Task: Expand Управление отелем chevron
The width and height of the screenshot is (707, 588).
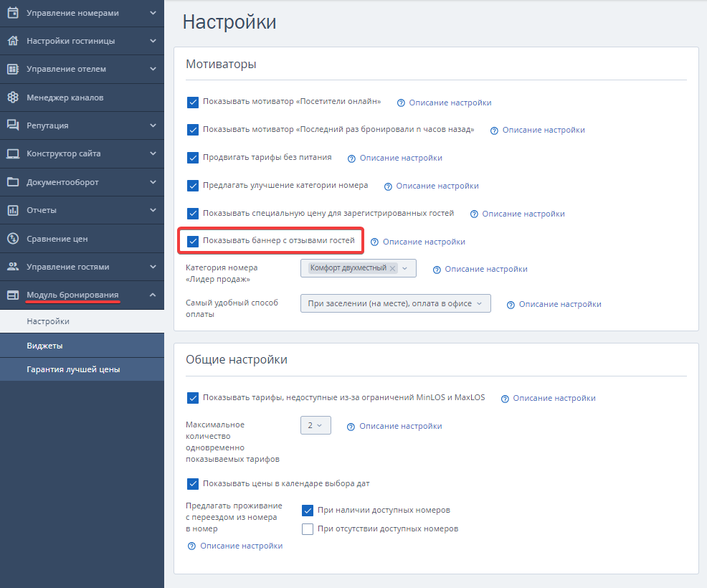Action: (x=153, y=69)
